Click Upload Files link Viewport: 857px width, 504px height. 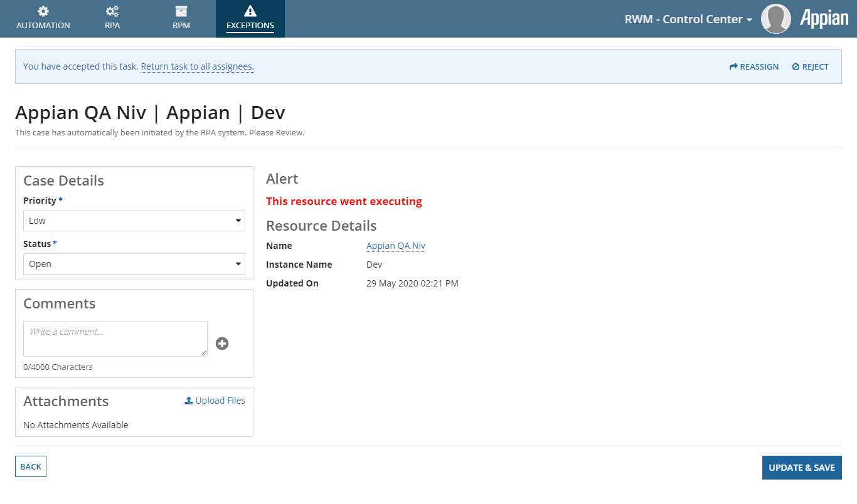(x=215, y=401)
